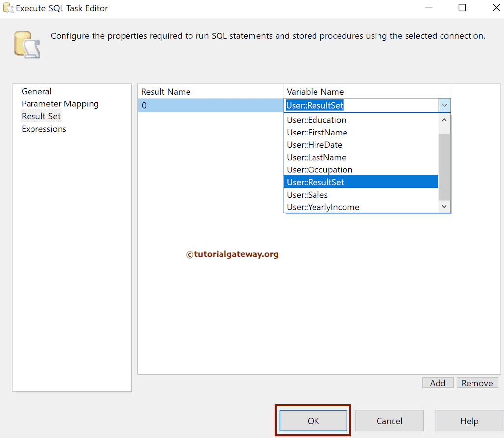Pick User::LastName from the list
504x438 pixels.
pos(316,157)
